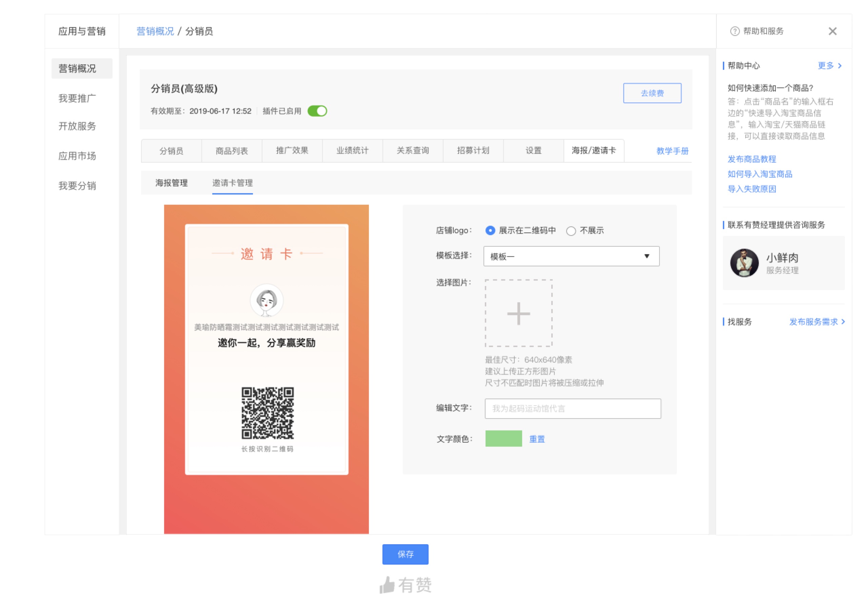Open 发布服务需求 chevron link
Screen dimensions: 868x610
click(x=816, y=322)
